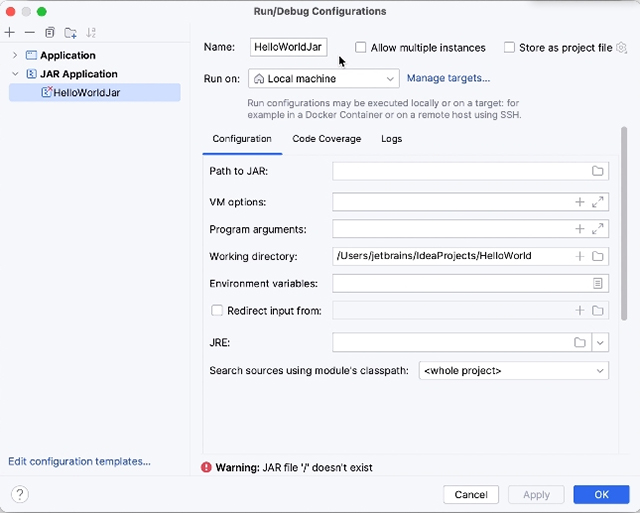Click the JAR Application type icon
The height and width of the screenshot is (513, 640).
tap(31, 74)
